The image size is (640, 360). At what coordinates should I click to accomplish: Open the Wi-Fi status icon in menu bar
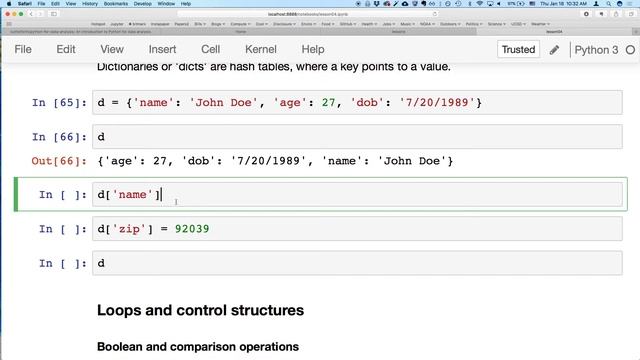480,4
